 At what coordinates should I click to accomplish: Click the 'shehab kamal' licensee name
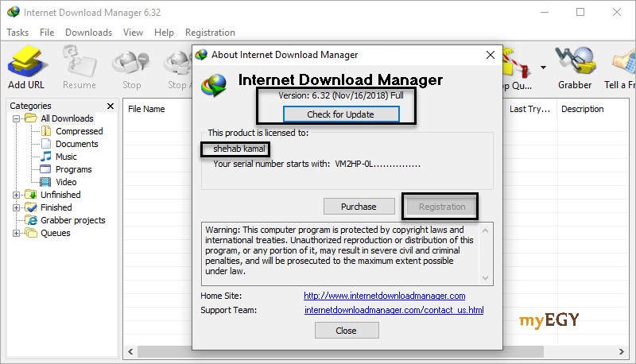[x=239, y=149]
